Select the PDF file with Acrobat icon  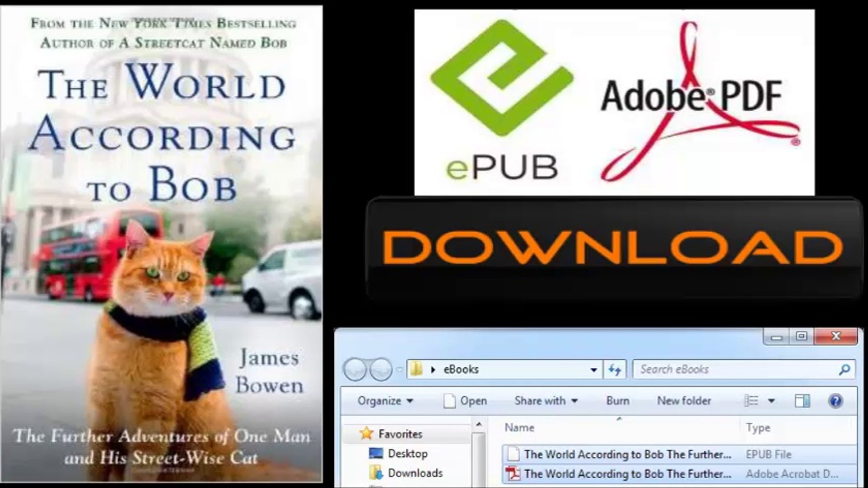click(x=627, y=474)
